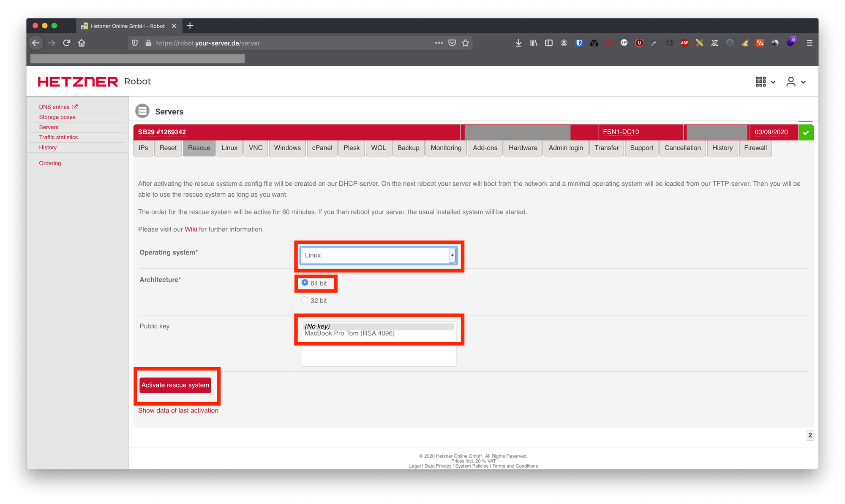Open the server History tab
The height and width of the screenshot is (504, 845).
pyautogui.click(x=722, y=148)
